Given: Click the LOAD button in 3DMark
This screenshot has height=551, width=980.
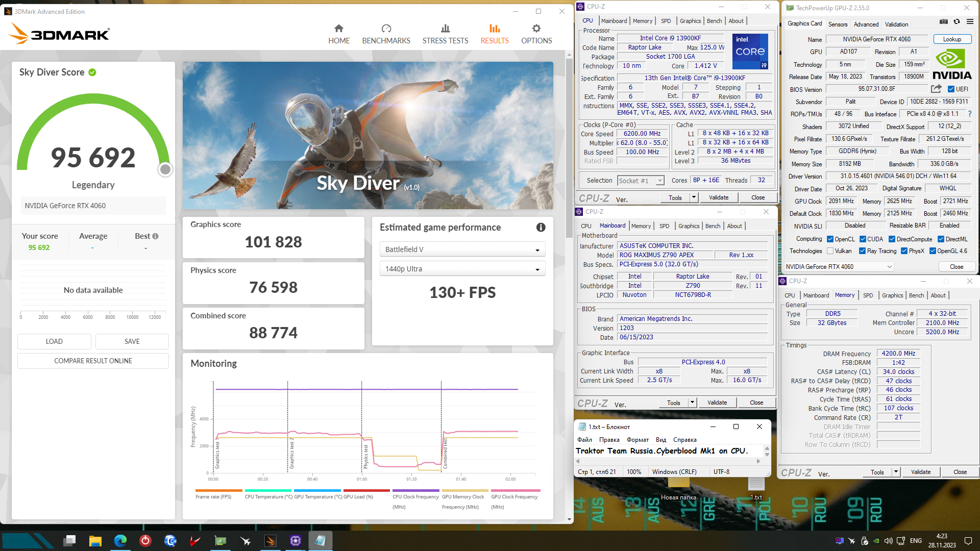Looking at the screenshot, I should tap(54, 341).
